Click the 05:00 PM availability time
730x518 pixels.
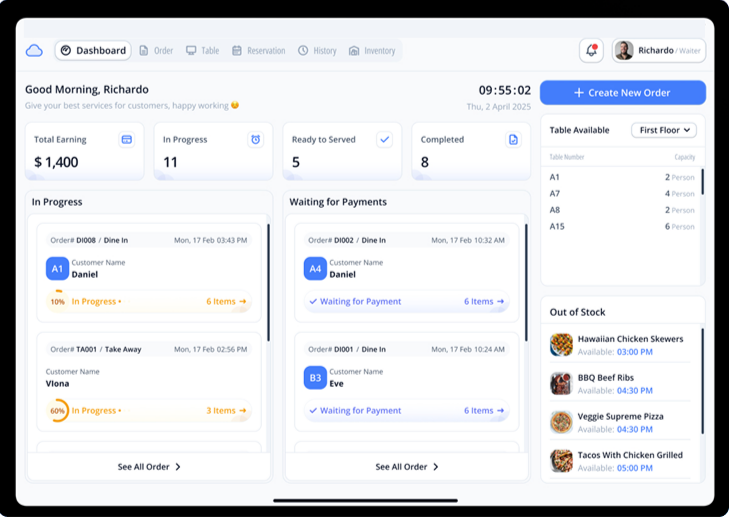pos(635,468)
